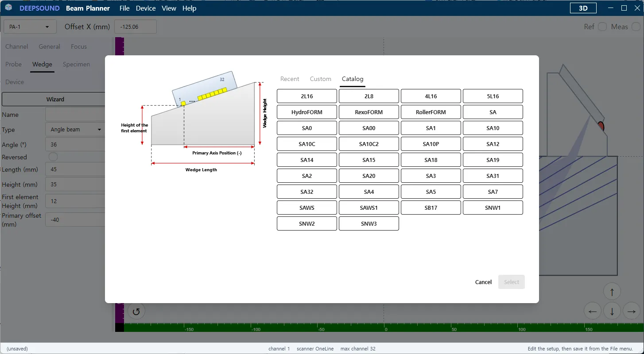
Task: Click the down arrow pan button
Action: pyautogui.click(x=612, y=311)
